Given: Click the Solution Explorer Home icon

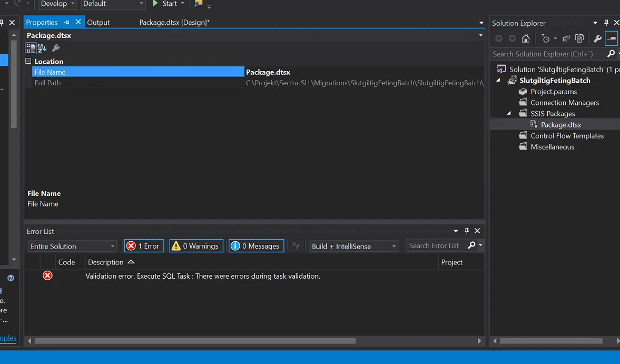Looking at the screenshot, I should click(x=526, y=38).
